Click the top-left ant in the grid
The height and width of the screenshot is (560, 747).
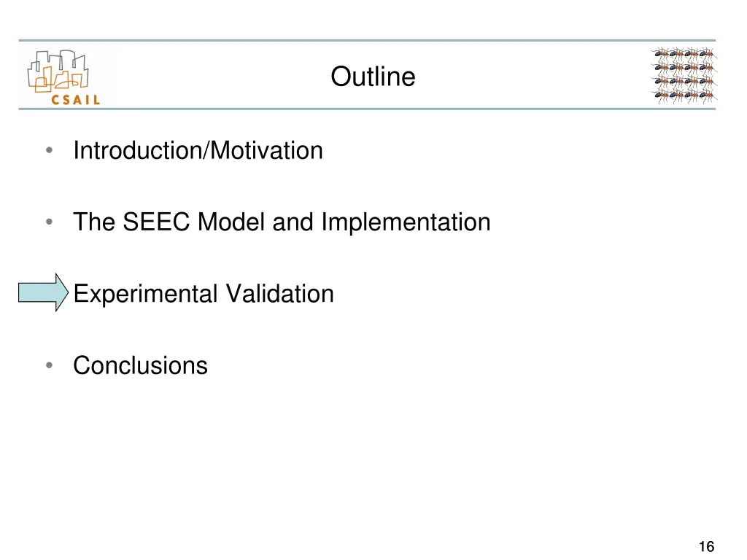coord(660,53)
